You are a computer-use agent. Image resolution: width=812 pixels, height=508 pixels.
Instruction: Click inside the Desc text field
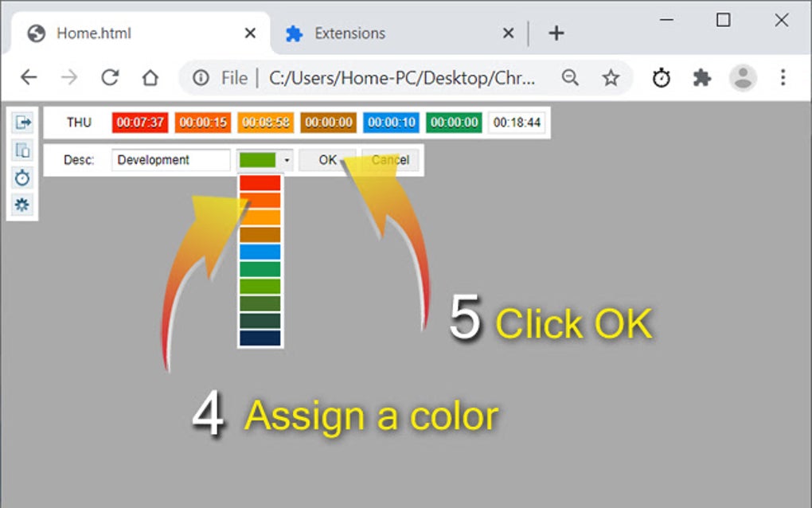coord(170,159)
